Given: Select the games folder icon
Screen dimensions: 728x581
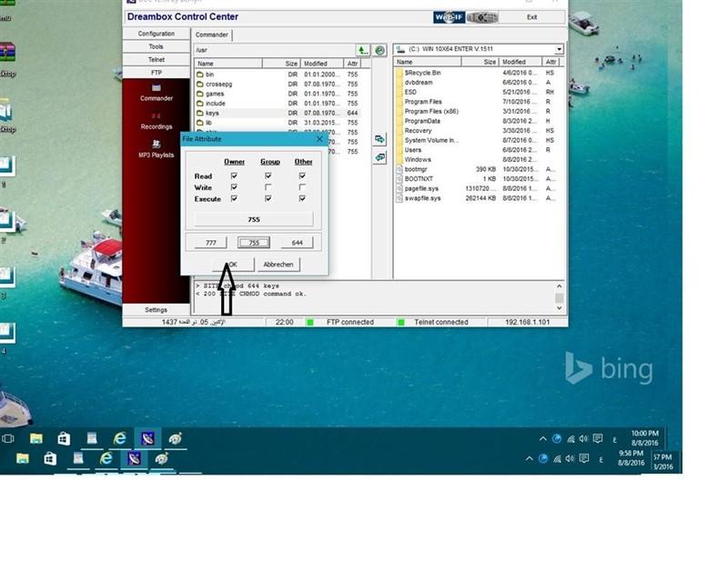Looking at the screenshot, I should pyautogui.click(x=200, y=94).
